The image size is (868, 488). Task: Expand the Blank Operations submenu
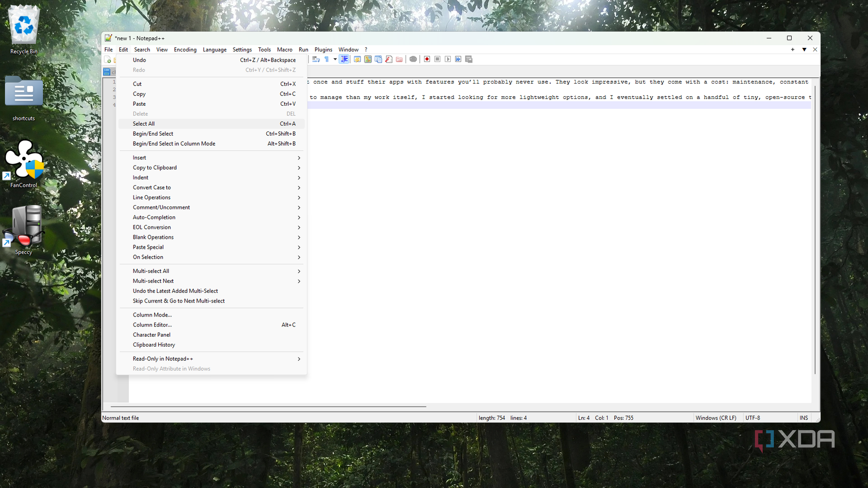pos(211,237)
